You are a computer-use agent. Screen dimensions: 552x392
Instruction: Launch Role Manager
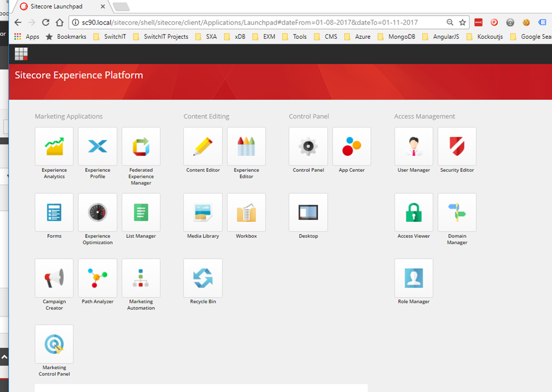point(413,278)
